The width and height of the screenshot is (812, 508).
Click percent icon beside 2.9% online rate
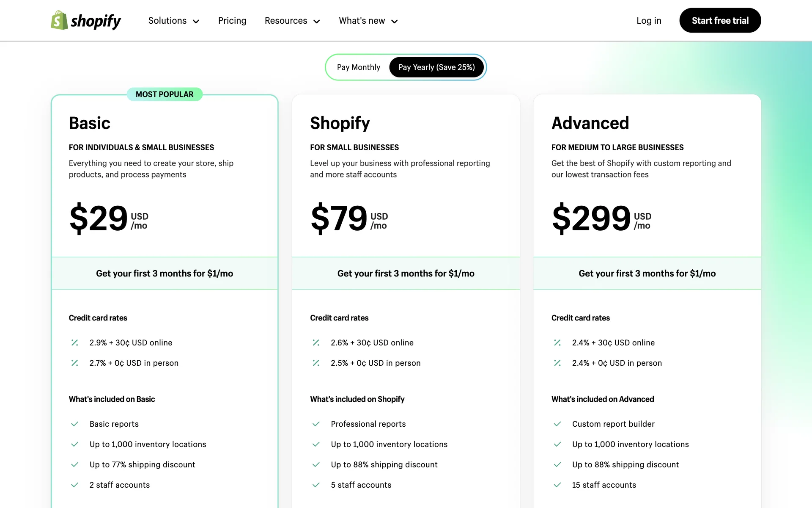(75, 342)
